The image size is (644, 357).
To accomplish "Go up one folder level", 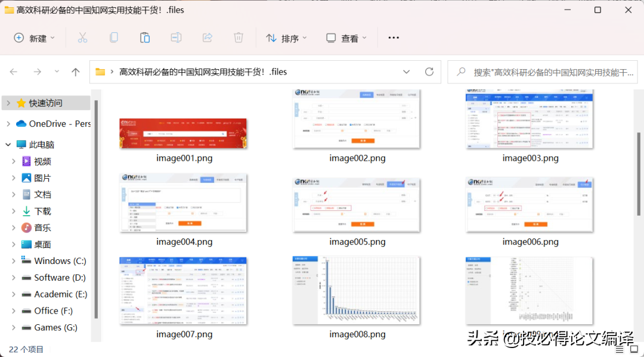I will (75, 72).
